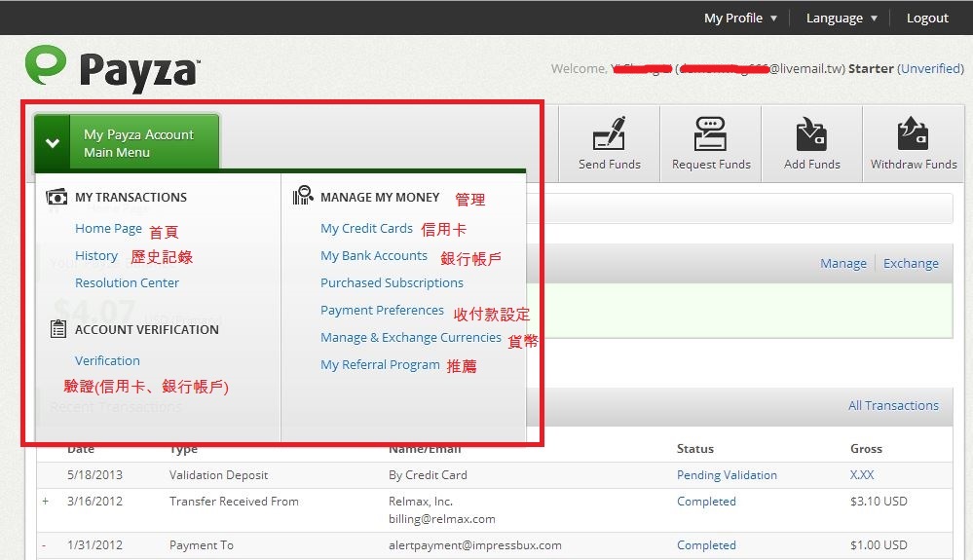
Task: Click the Gross column header
Action: click(866, 448)
